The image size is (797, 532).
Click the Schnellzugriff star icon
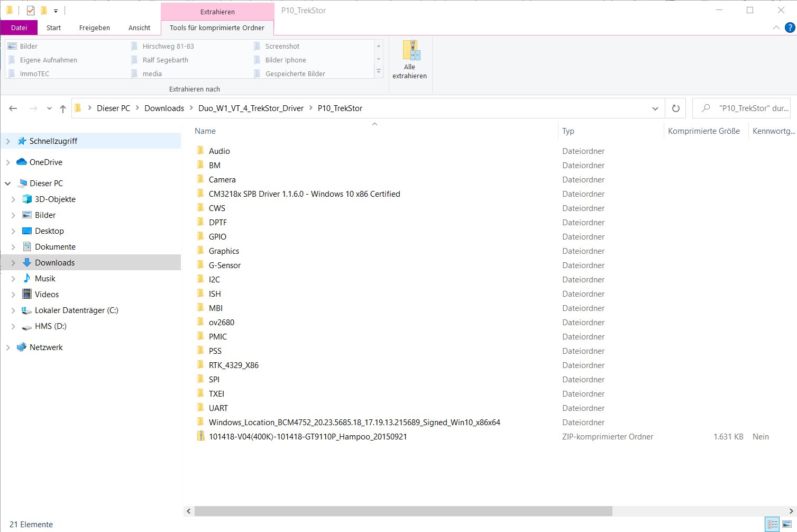(22, 141)
